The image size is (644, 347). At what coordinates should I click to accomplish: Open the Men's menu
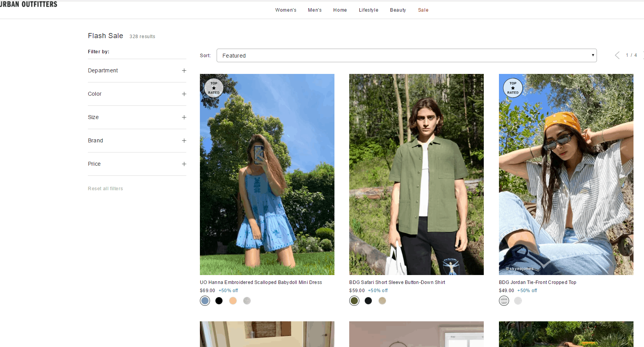coord(315,10)
